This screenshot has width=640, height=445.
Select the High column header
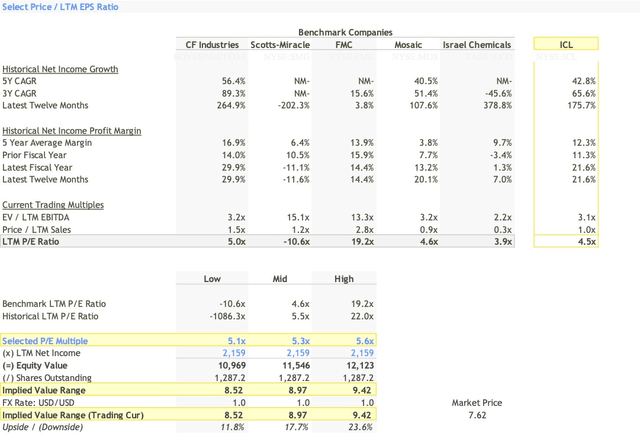click(344, 279)
